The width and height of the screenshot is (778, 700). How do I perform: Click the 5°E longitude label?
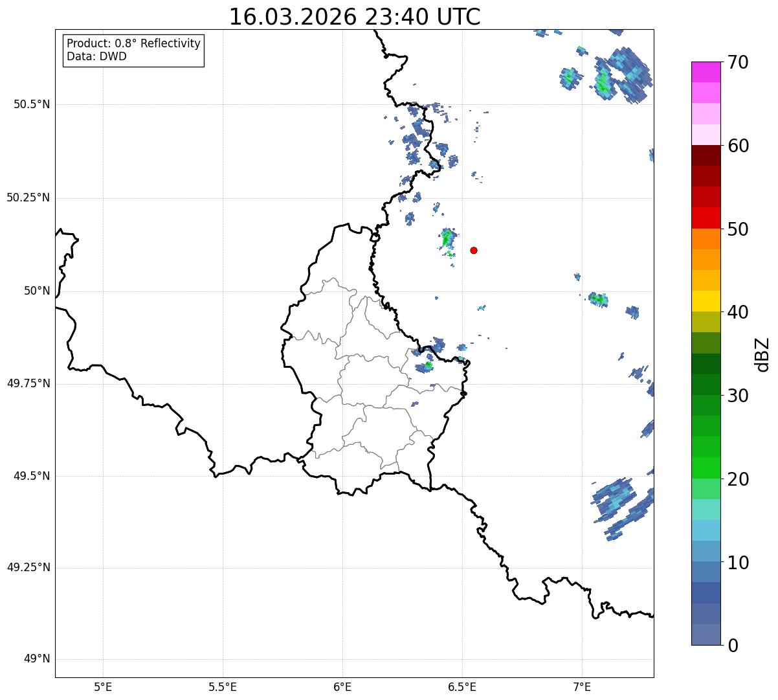click(x=103, y=686)
